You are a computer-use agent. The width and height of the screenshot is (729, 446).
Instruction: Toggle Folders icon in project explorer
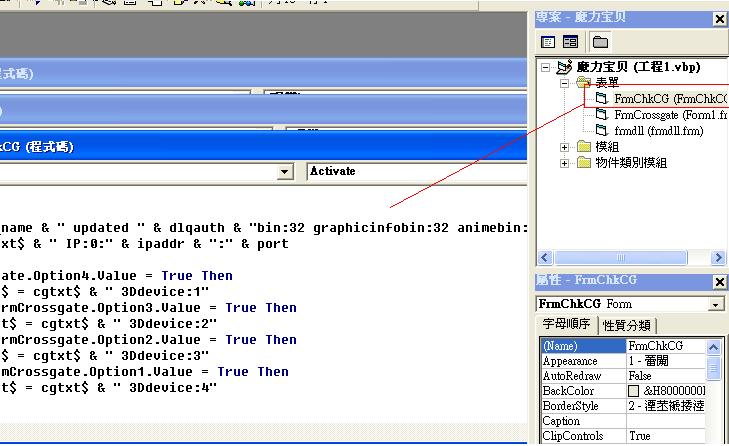pyautogui.click(x=600, y=42)
